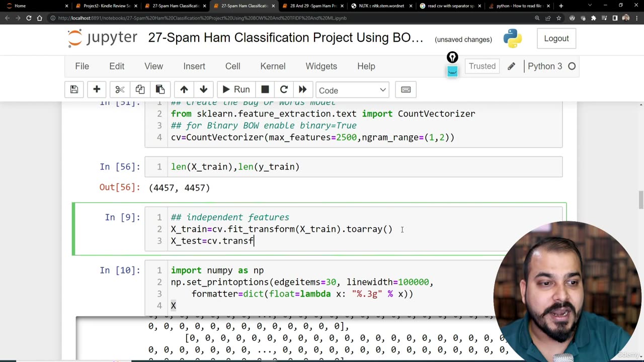The image size is (644, 362).
Task: Switch to read csv with separator tab
Action: (450, 6)
